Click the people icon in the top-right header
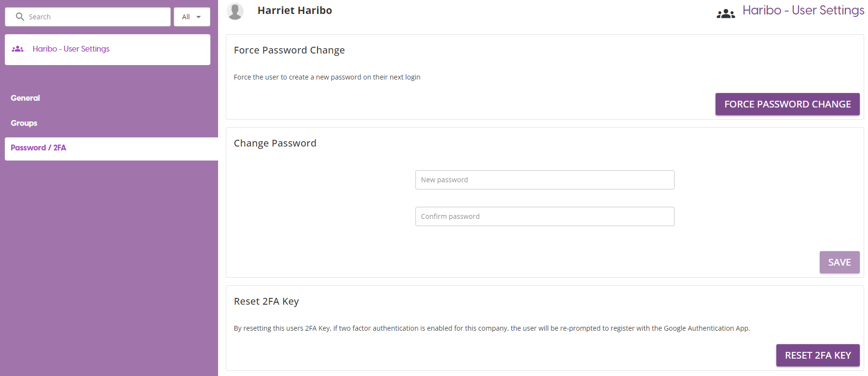The height and width of the screenshot is (376, 868). point(726,14)
